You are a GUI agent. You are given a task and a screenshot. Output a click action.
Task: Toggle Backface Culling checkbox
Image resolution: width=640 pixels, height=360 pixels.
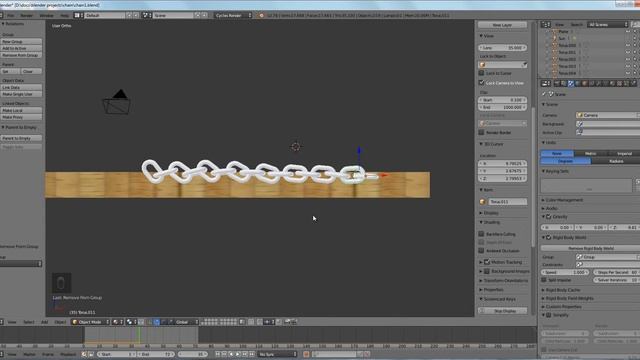482,234
